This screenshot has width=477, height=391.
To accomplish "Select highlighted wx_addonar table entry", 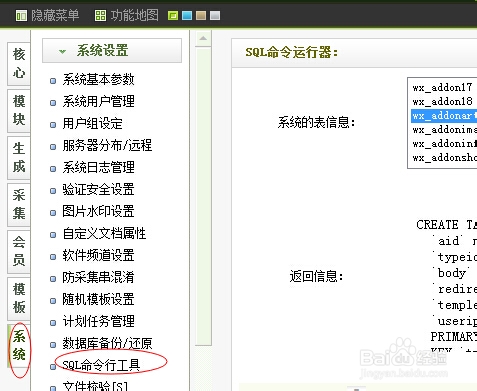I will (x=444, y=116).
